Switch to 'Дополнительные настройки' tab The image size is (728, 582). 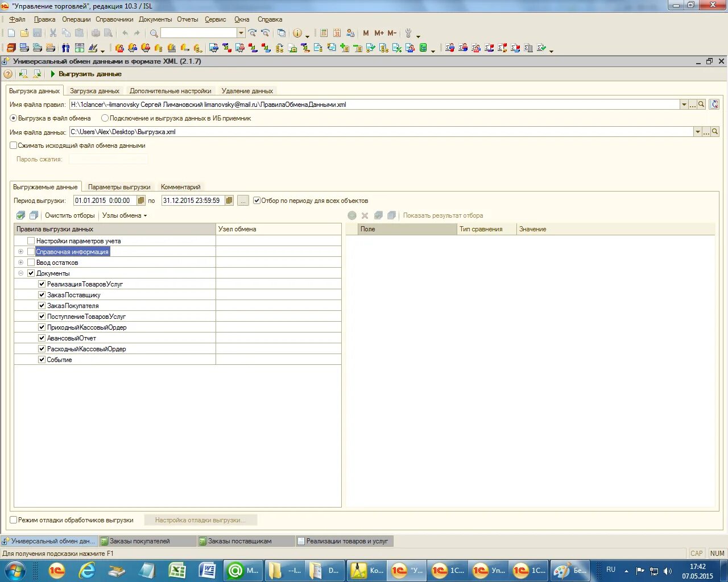point(171,91)
